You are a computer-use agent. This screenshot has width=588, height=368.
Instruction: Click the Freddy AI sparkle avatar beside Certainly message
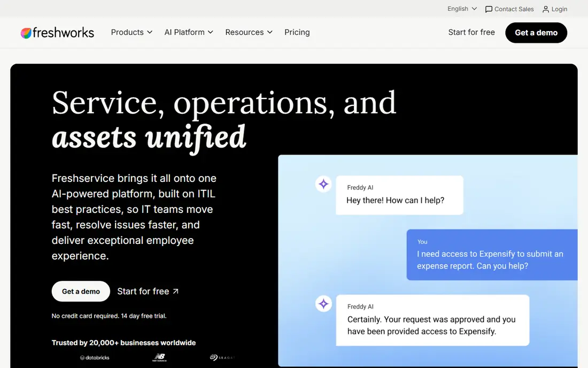[x=323, y=303]
